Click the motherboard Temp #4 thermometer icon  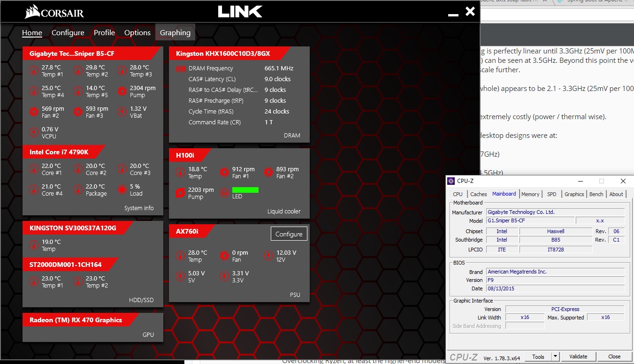[x=34, y=91]
